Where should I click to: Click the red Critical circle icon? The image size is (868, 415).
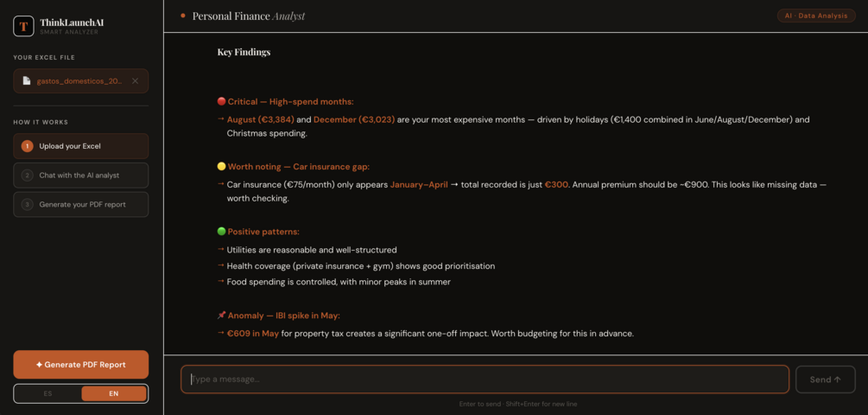pos(221,102)
